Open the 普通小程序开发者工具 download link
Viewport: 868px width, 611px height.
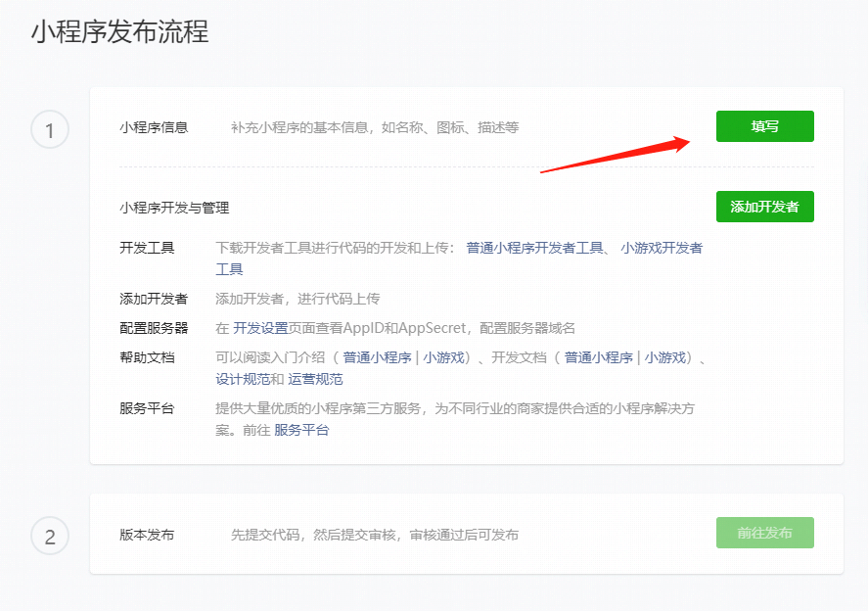(534, 248)
